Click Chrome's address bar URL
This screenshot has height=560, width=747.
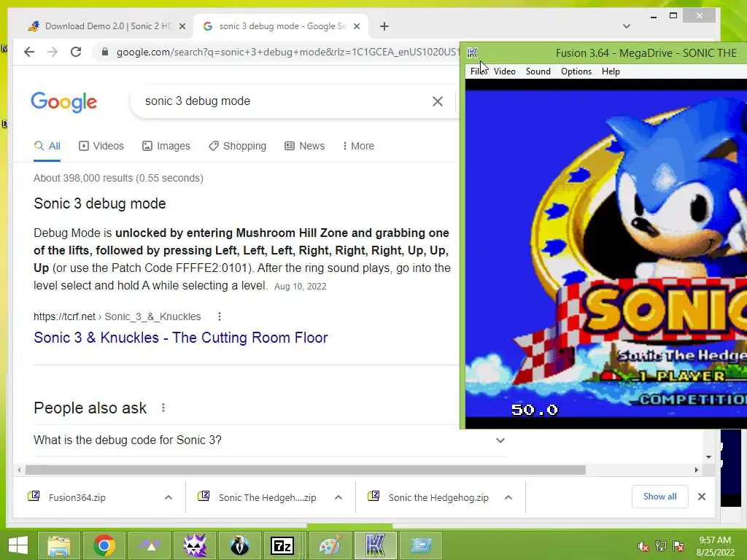pyautogui.click(x=286, y=52)
